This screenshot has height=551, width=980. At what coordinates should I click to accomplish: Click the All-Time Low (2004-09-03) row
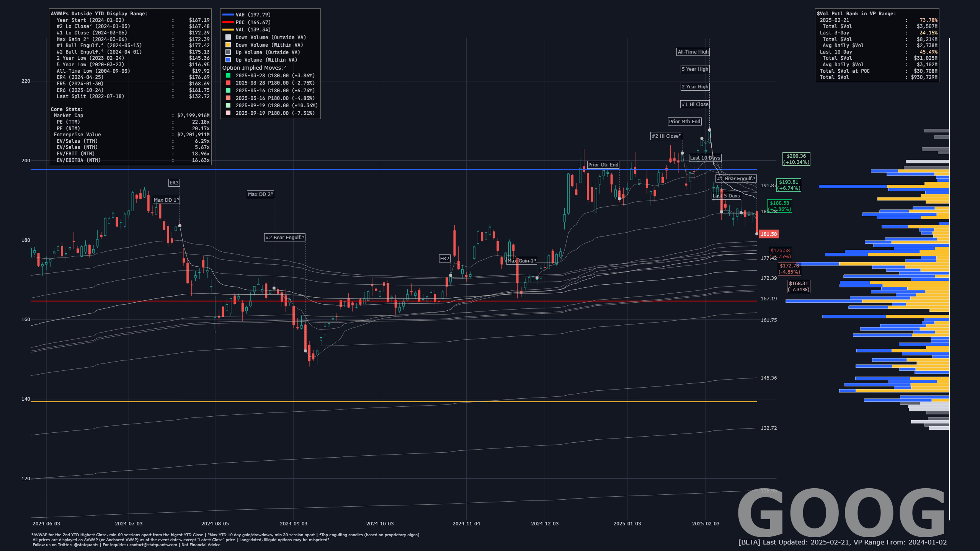(133, 71)
